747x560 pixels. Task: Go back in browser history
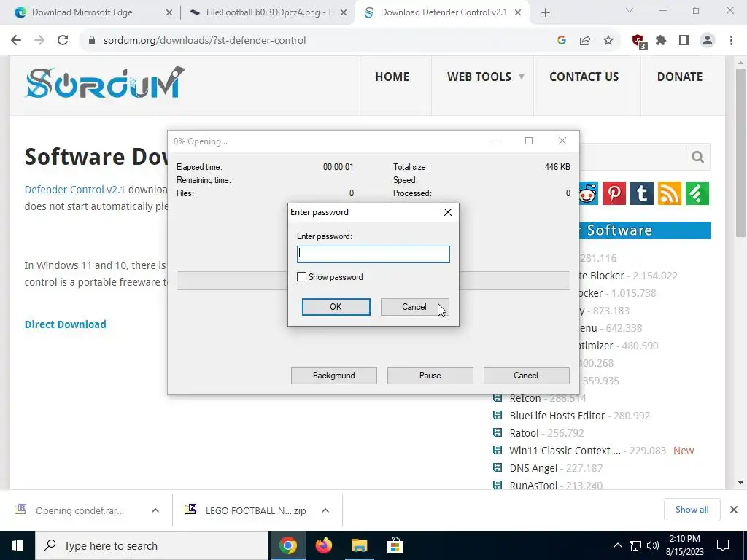(x=16, y=41)
